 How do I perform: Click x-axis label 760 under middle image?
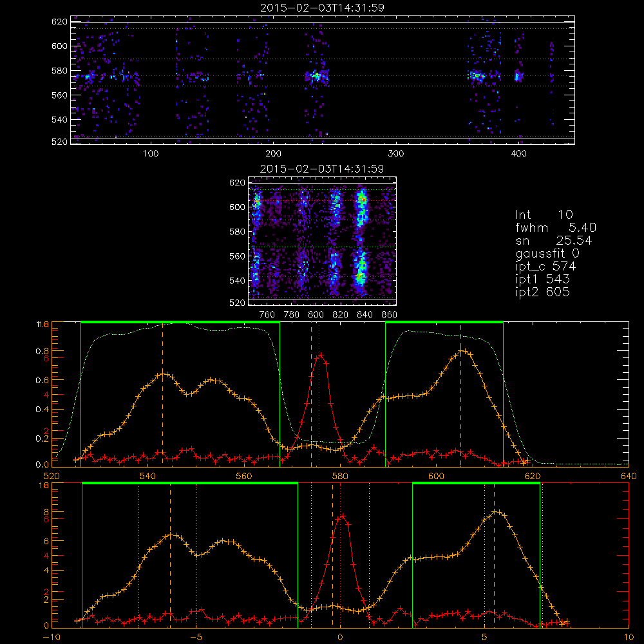click(267, 315)
